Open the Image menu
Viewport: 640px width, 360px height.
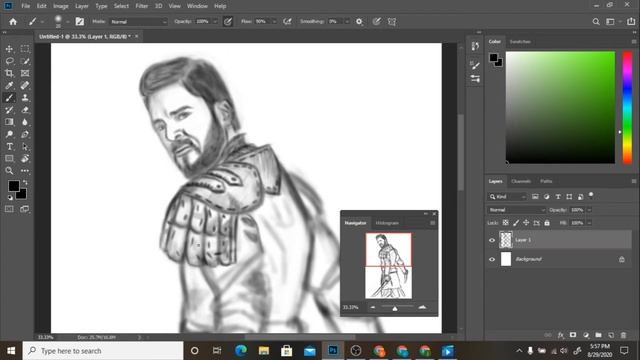pos(61,6)
